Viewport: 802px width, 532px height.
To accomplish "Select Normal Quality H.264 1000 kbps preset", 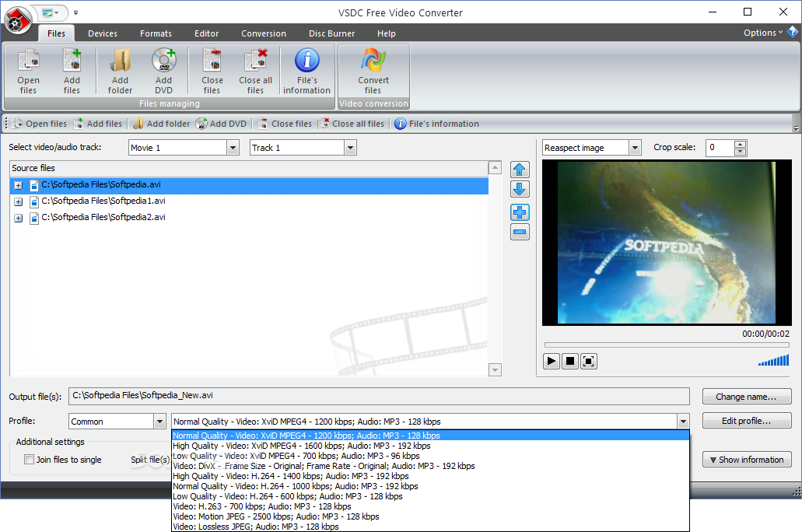I will tap(430, 486).
